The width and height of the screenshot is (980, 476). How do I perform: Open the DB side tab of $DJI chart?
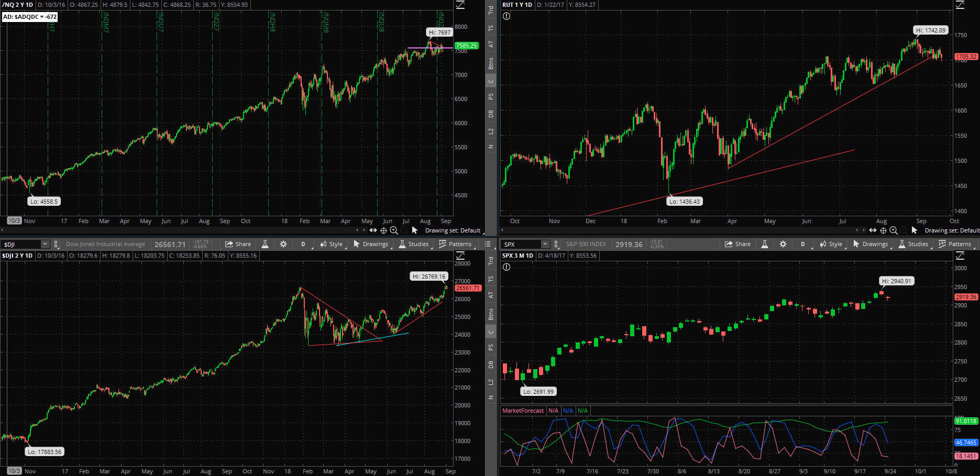coord(491,364)
